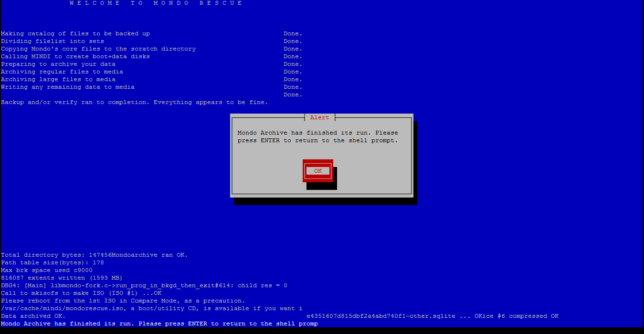Click the DBG4 libmondo-fork.c debug line
Screen dimensions: 644x334
click(144, 285)
